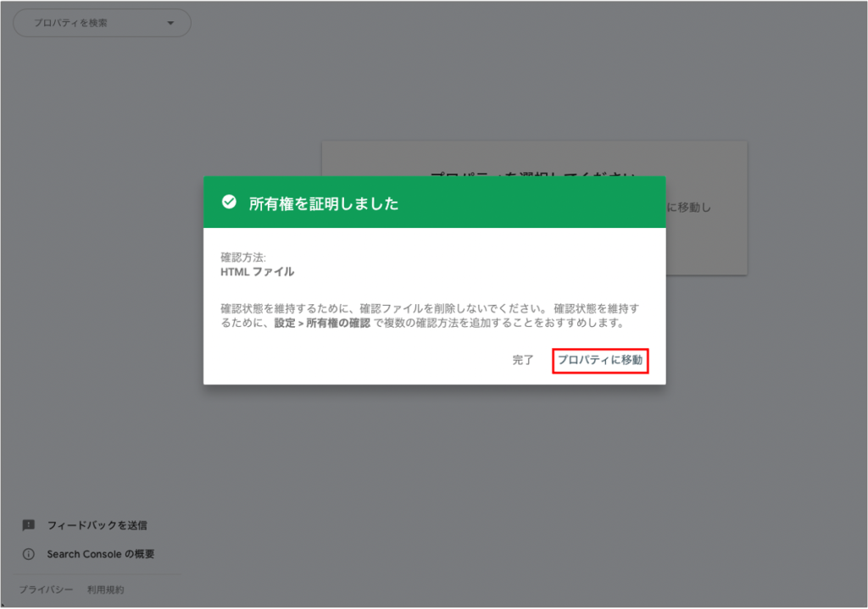868x609 pixels.
Task: Click the 確認方法: label
Action: [243, 257]
